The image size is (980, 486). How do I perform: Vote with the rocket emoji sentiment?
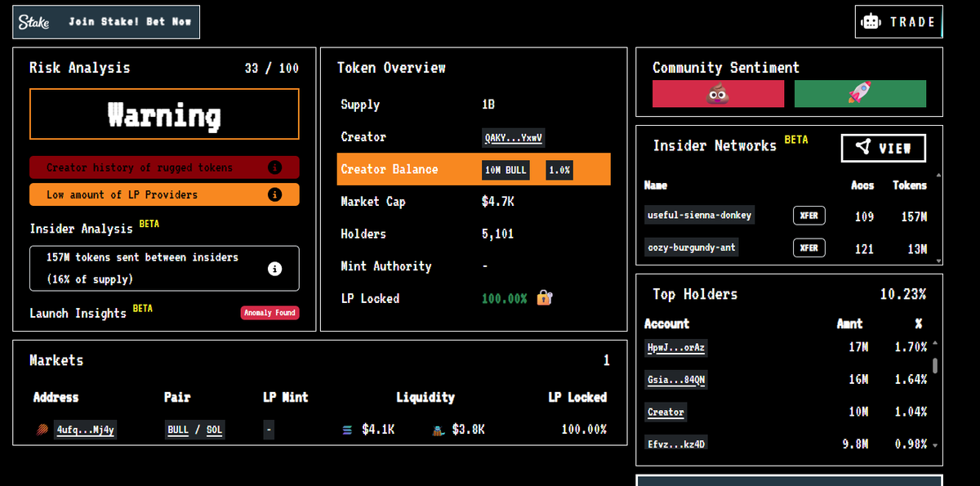(860, 94)
